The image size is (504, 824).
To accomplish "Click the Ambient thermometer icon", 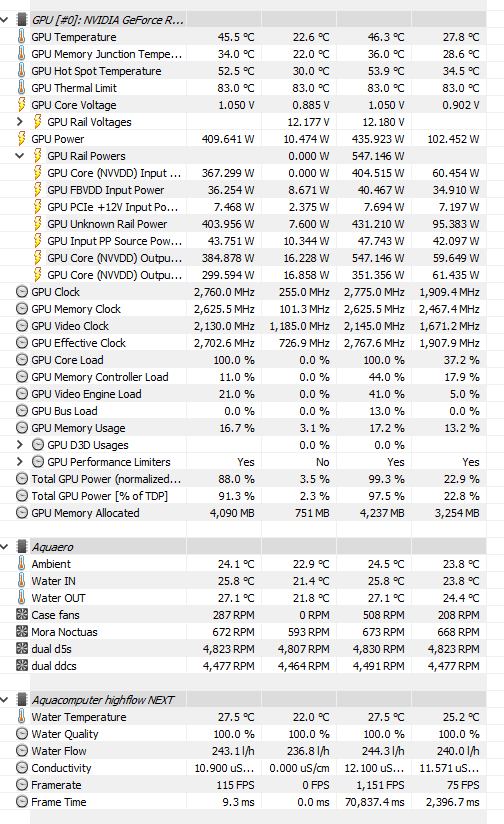I will 22,563.
